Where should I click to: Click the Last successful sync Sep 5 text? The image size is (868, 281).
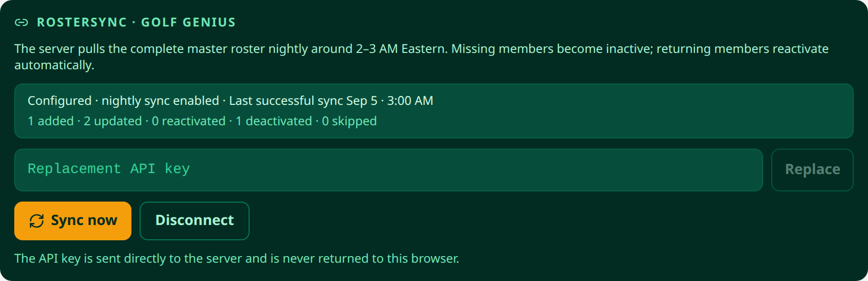(304, 101)
